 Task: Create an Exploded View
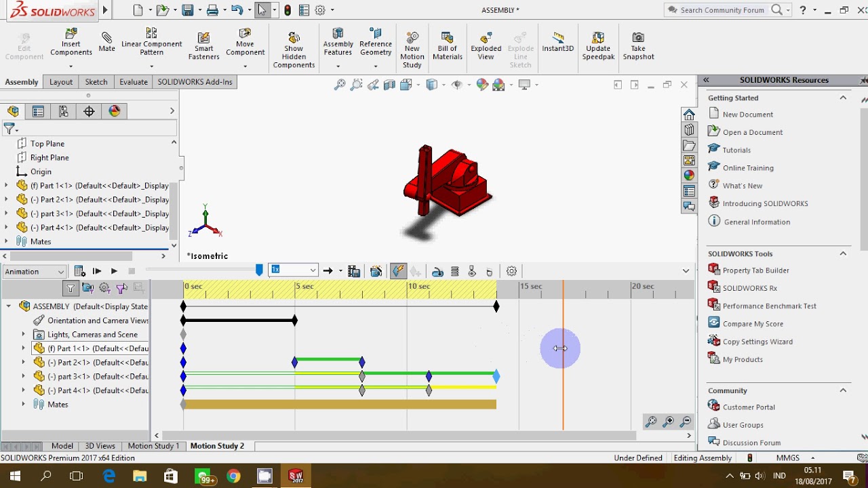486,46
